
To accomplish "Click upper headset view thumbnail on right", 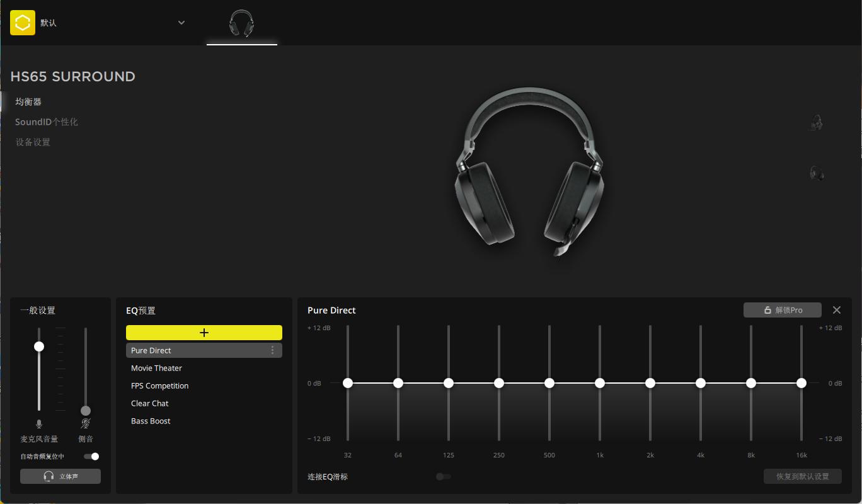I will click(x=817, y=122).
